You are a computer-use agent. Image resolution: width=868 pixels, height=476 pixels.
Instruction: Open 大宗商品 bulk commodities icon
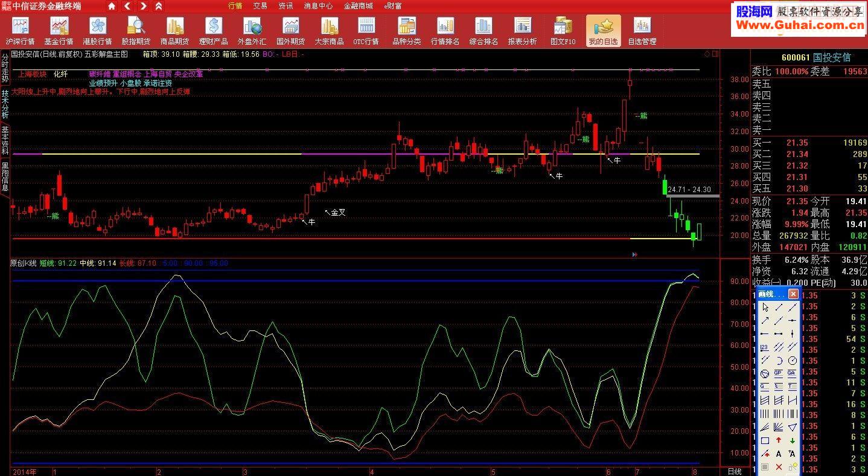[x=329, y=30]
